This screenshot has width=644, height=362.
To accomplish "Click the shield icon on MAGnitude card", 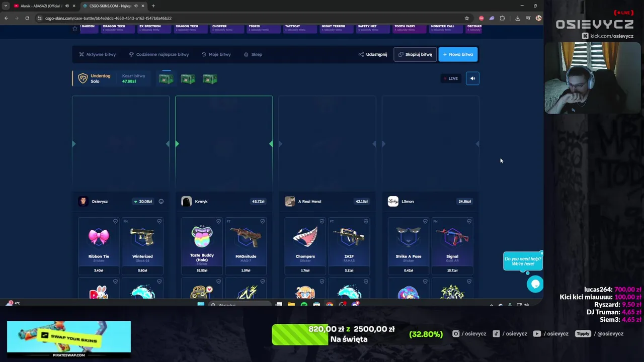I will point(263,221).
